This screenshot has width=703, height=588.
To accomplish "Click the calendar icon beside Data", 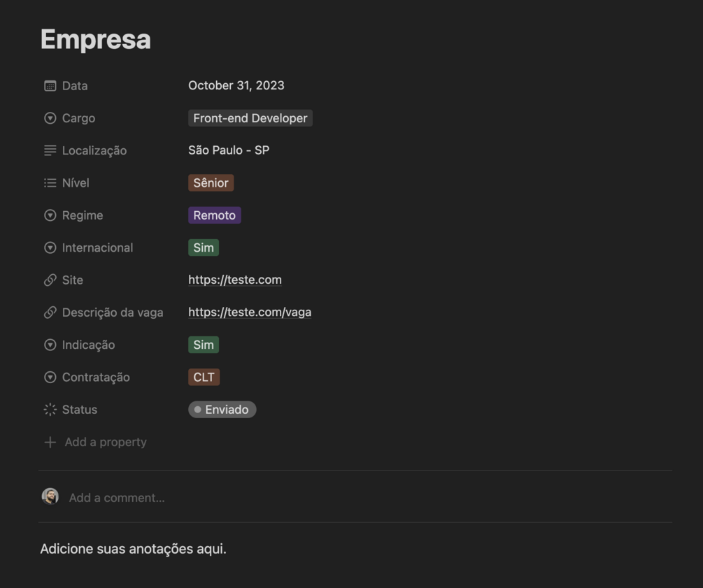I will tap(50, 86).
